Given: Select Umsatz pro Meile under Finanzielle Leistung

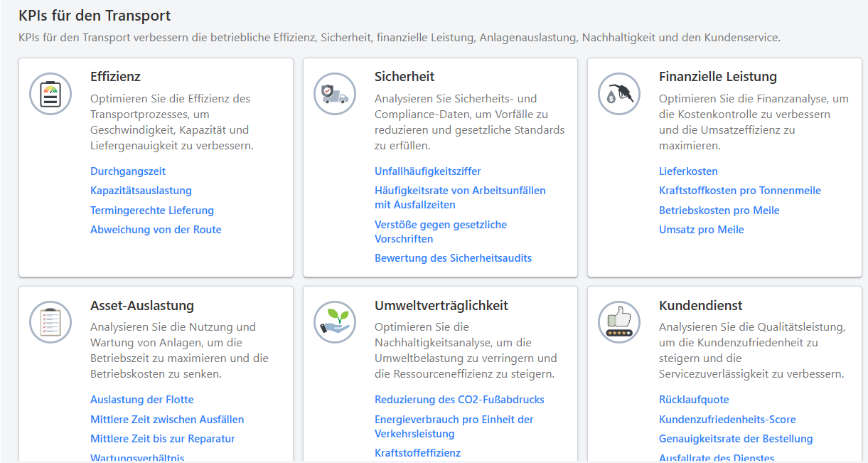Looking at the screenshot, I should pyautogui.click(x=702, y=229).
